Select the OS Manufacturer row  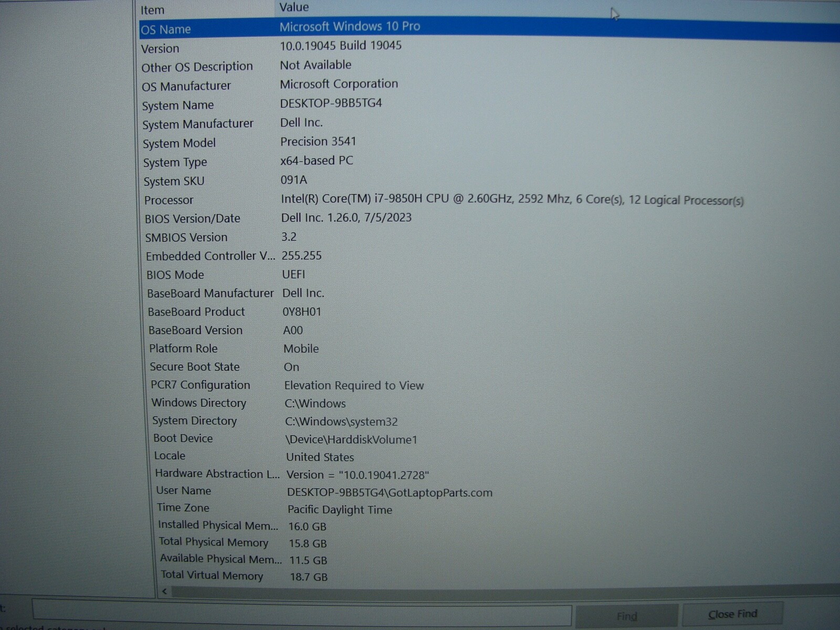point(489,85)
